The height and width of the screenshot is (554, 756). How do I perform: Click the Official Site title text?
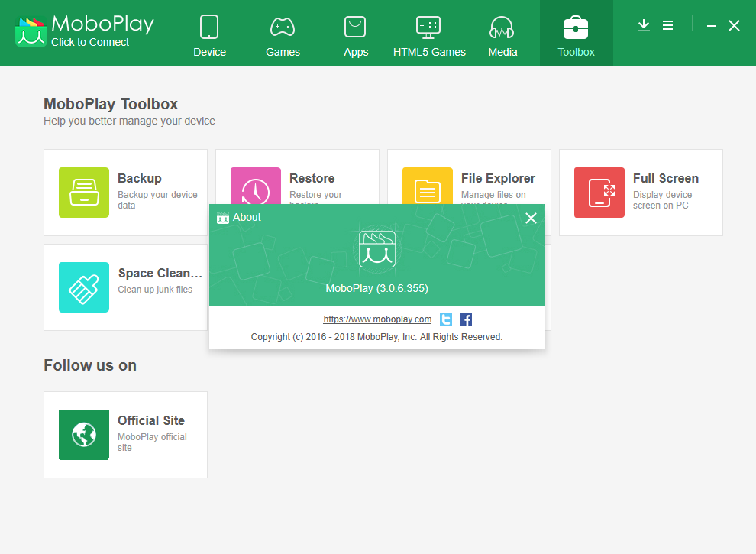151,420
